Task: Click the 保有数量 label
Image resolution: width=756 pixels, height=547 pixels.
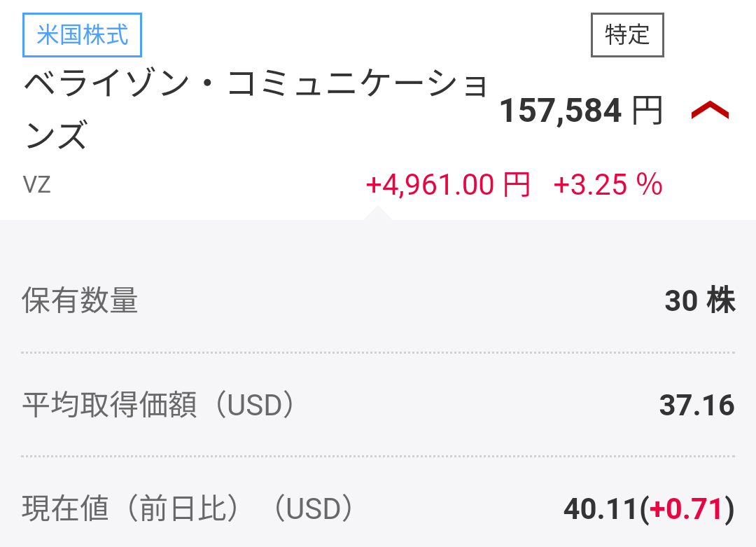Action: click(x=80, y=301)
